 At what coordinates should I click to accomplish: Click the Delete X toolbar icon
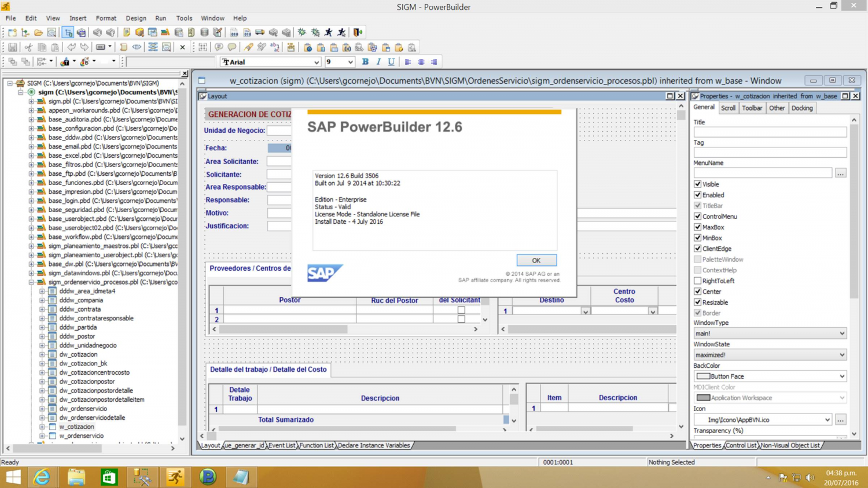(182, 47)
